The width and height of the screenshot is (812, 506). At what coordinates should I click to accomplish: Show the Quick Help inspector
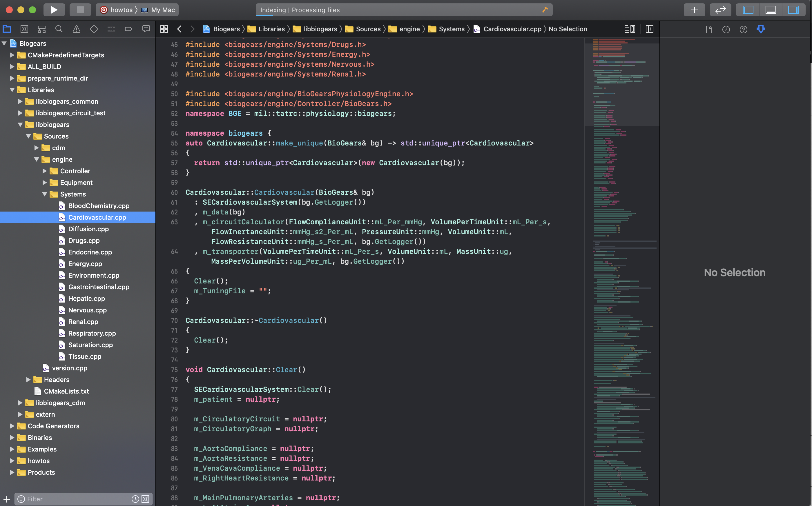coord(743,30)
